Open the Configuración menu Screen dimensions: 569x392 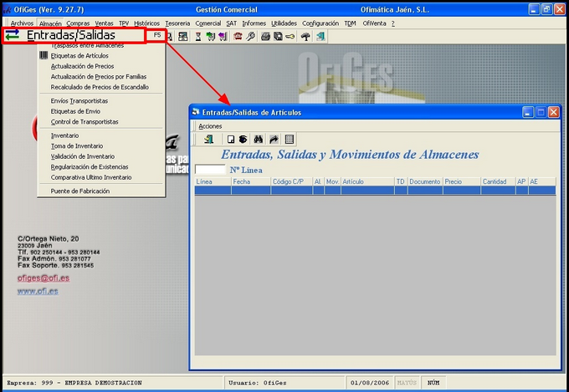(x=320, y=23)
